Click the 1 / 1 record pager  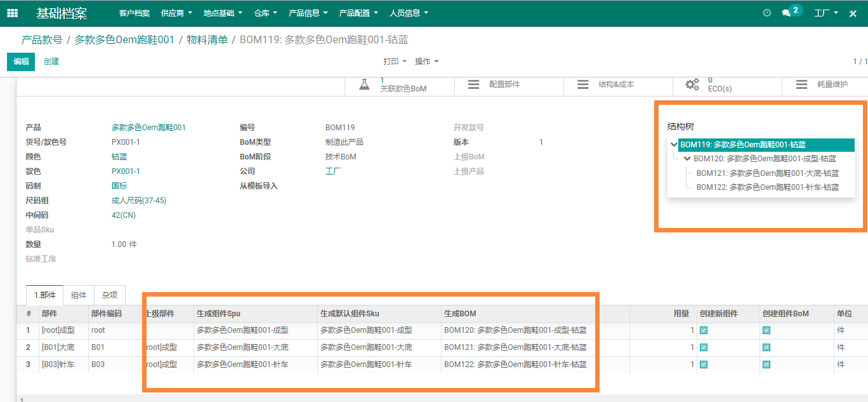point(860,62)
